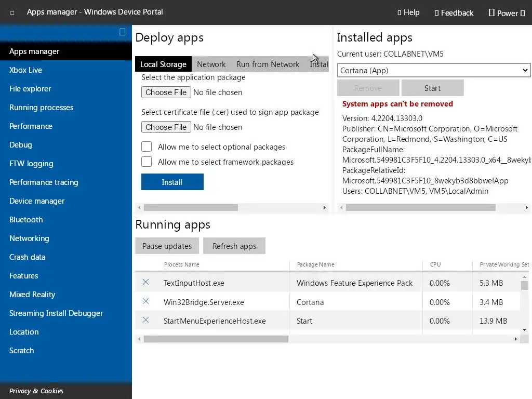The width and height of the screenshot is (532, 399).
Task: Pause updates for running apps
Action: pos(167,246)
